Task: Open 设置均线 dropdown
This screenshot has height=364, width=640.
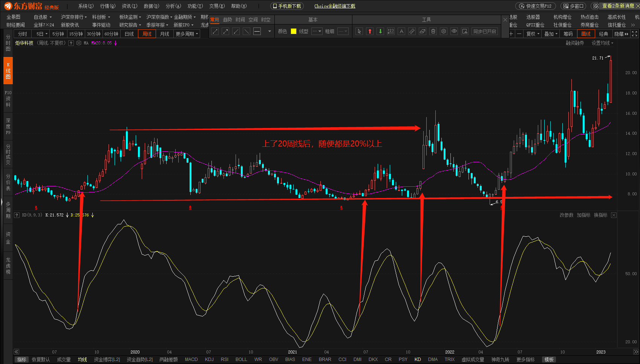Action: [x=602, y=43]
